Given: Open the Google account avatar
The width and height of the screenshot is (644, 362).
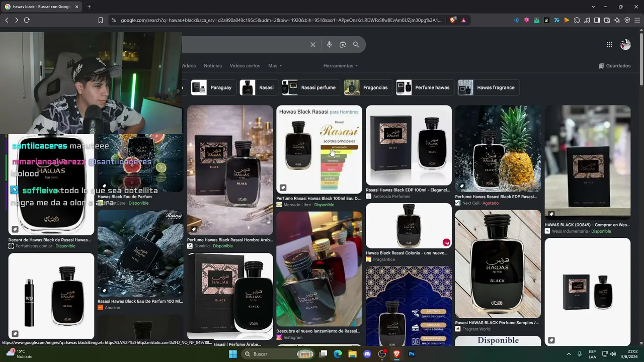Looking at the screenshot, I should pos(625,45).
